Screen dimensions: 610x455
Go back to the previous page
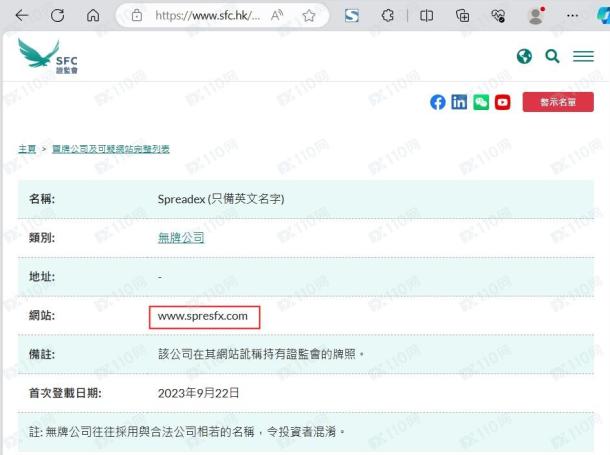pyautogui.click(x=22, y=16)
